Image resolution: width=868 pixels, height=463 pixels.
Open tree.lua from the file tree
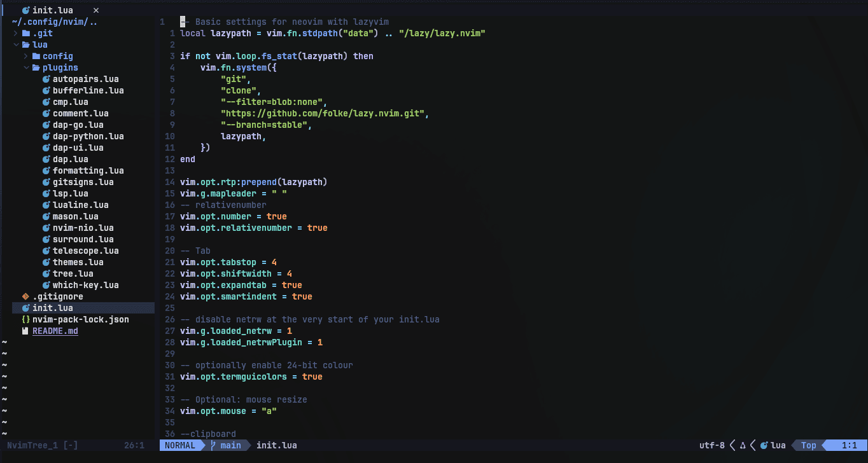tap(73, 273)
